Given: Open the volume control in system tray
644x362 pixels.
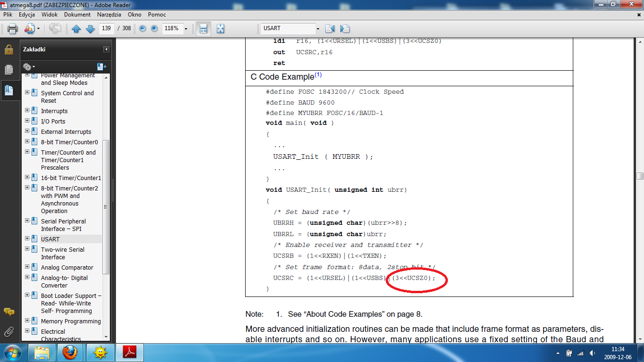Looking at the screenshot, I should point(592,353).
